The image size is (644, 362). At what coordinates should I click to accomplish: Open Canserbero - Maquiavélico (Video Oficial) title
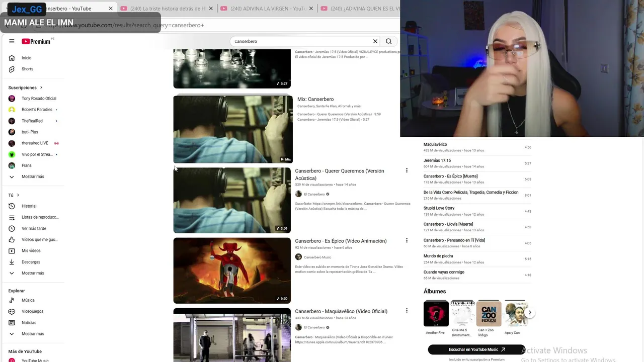341,311
